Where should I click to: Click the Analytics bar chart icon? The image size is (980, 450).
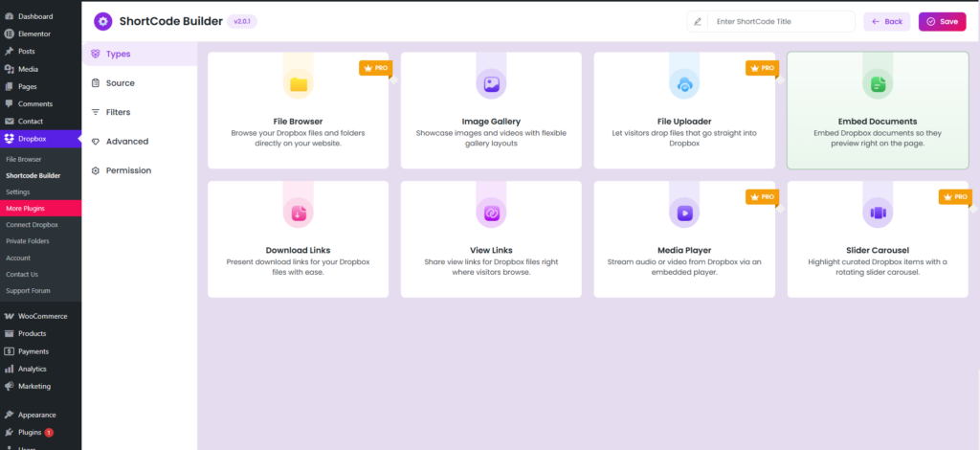10,369
